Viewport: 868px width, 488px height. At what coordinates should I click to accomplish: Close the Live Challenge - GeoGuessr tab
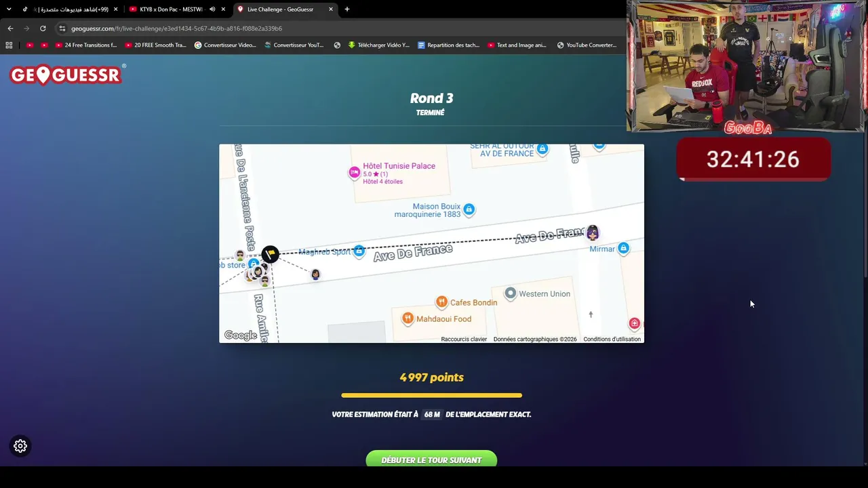331,9
